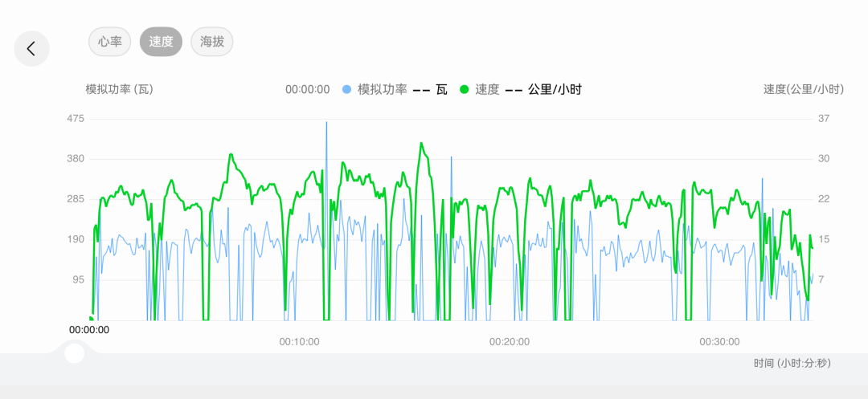This screenshot has width=868, height=399.
Task: Click the 时间 (小时:分:秒) axis label
Action: pos(792,363)
